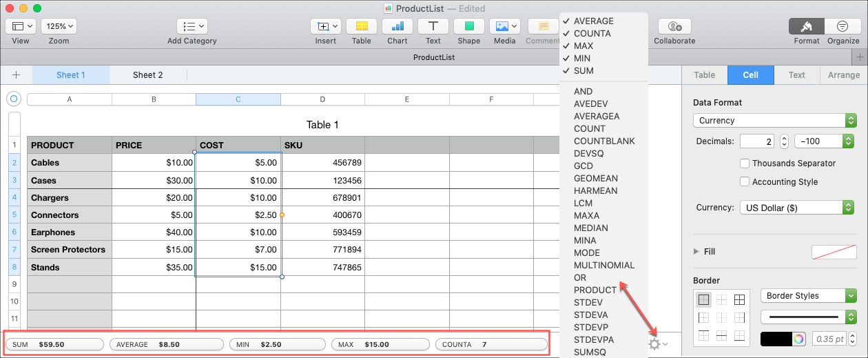Open the Currency US Dollar dropdown

(796, 207)
